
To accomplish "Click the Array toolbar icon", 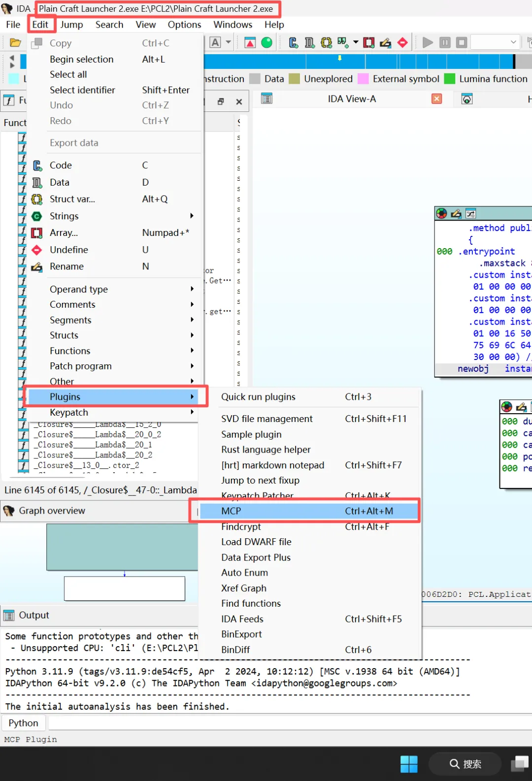I will tap(369, 43).
